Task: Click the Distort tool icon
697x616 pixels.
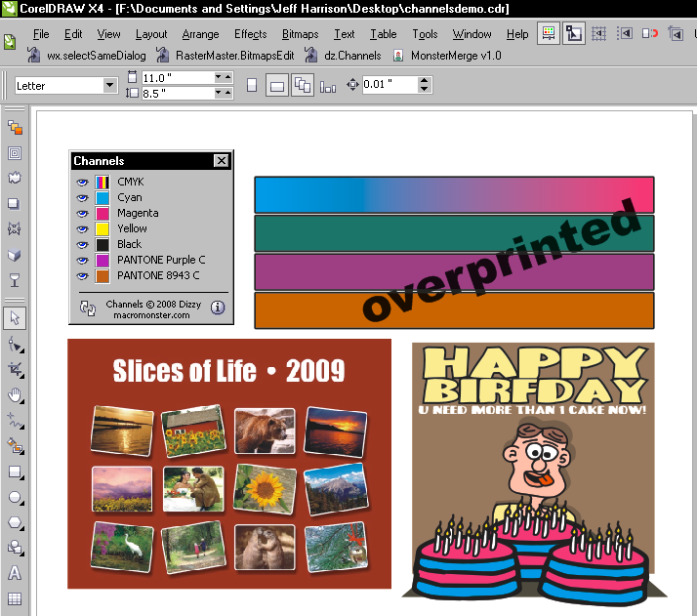Action: coord(15,179)
